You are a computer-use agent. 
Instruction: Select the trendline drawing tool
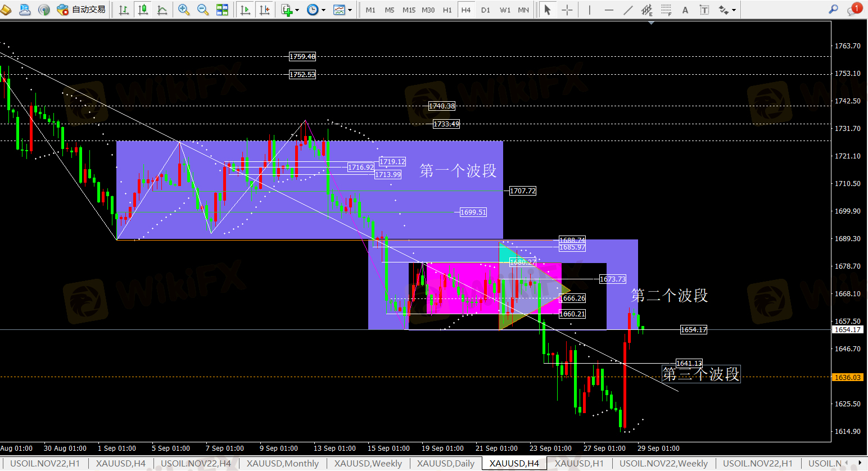(x=628, y=10)
